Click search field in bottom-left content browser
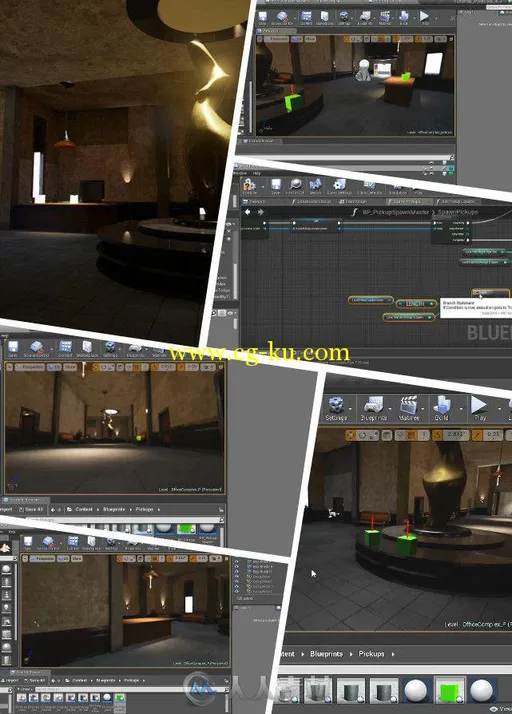Viewport: 512px width, 714px height. coord(130,689)
